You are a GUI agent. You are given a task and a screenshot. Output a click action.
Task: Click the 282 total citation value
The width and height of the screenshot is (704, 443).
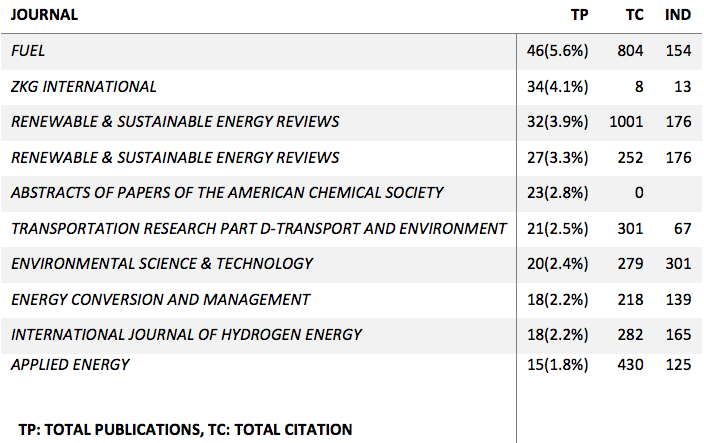click(x=630, y=334)
